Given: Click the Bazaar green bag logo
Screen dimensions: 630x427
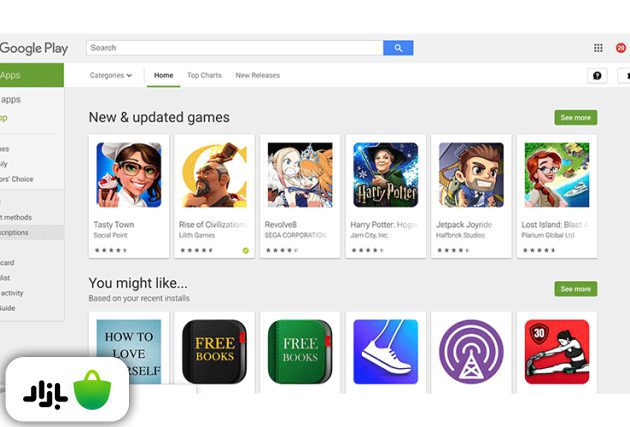Looking at the screenshot, I should pos(92,390).
